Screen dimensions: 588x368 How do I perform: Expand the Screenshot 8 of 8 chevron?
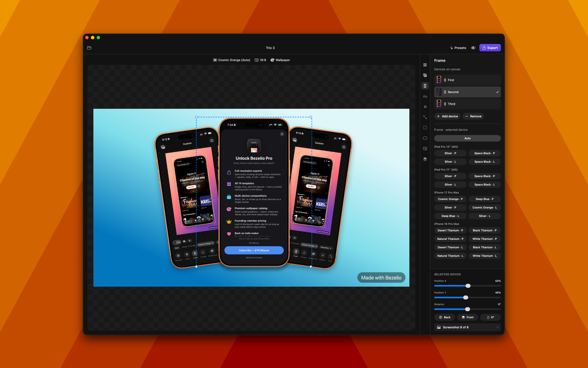(x=497, y=327)
